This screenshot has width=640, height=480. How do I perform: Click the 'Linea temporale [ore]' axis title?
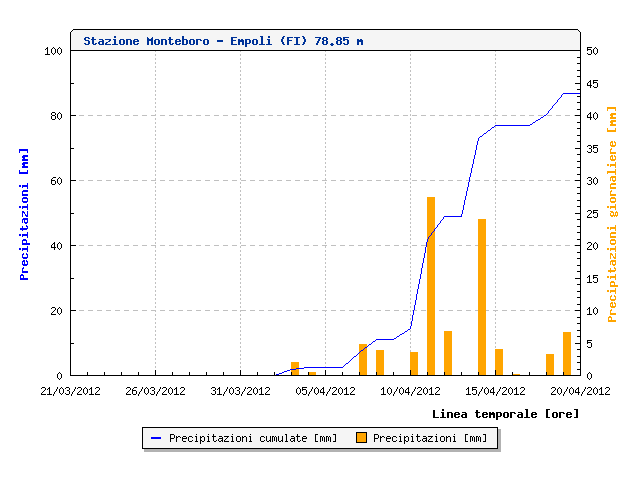(x=505, y=413)
